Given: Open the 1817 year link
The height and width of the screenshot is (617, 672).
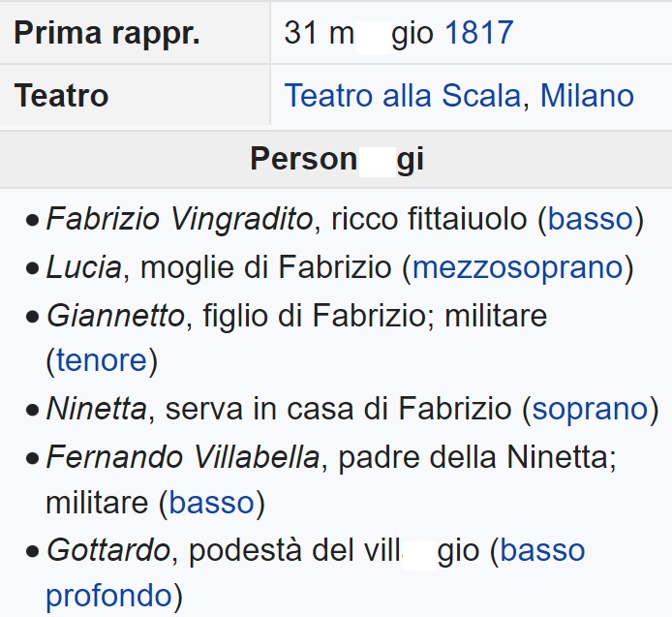Looking at the screenshot, I should (x=478, y=34).
